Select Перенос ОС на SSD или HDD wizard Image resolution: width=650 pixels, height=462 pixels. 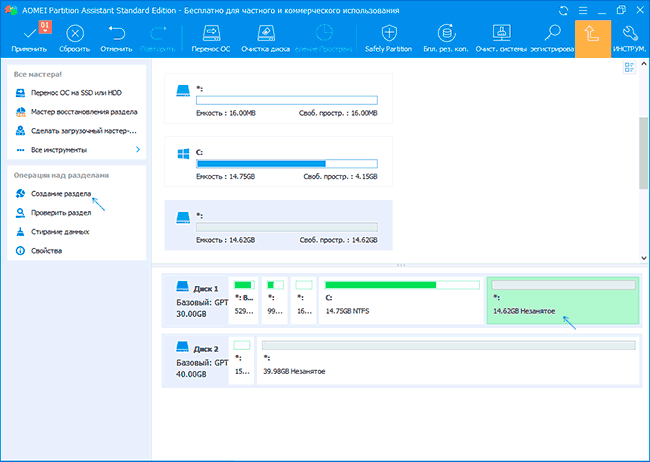point(77,93)
